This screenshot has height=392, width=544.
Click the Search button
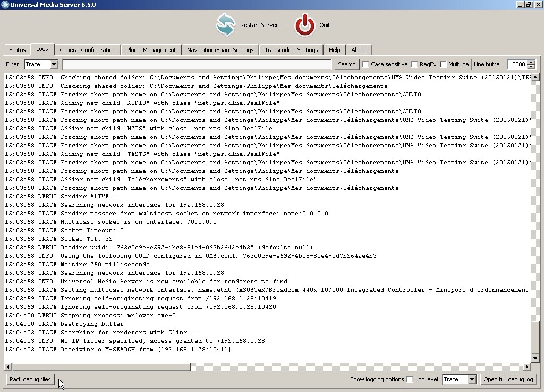[x=346, y=64]
